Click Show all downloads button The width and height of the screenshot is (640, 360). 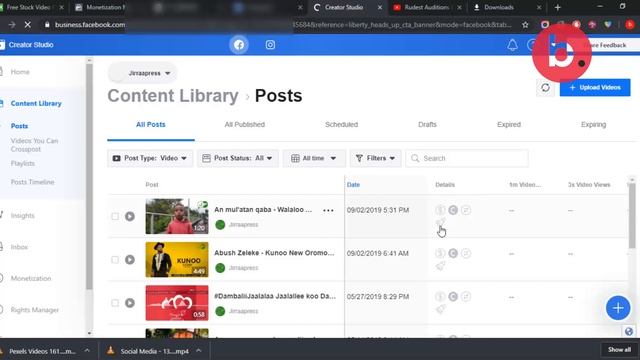click(619, 350)
